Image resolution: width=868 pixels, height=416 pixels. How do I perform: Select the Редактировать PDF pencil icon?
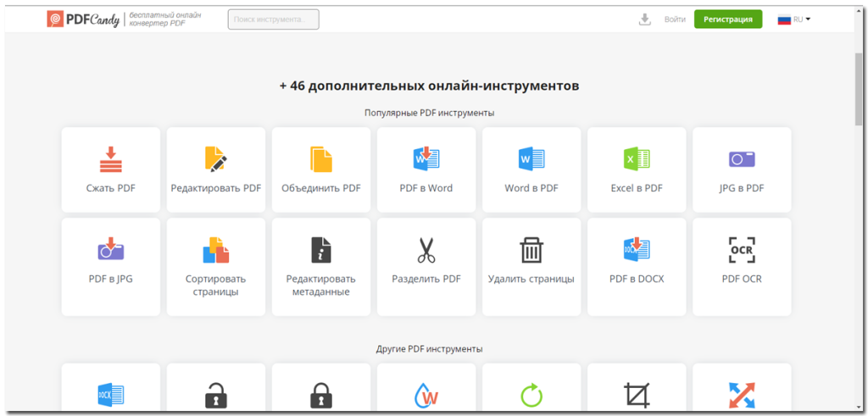pos(216,159)
